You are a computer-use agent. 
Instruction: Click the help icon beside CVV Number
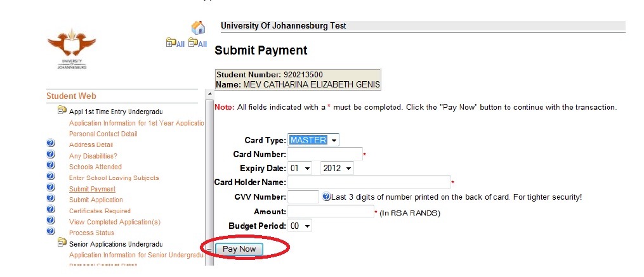(326, 197)
